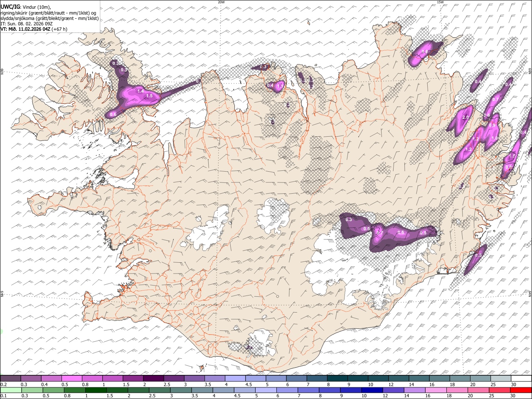Click the '16' label in lower legend row

point(427,396)
